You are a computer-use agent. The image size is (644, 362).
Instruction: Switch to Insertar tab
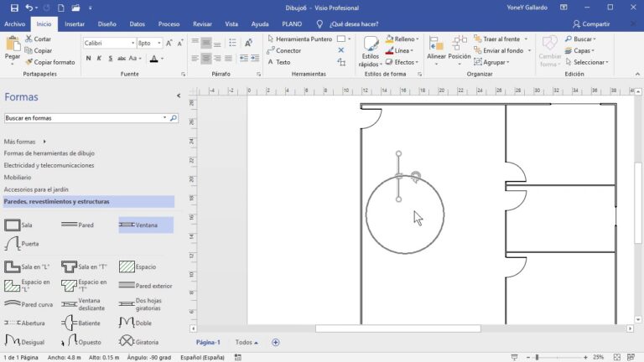click(x=75, y=24)
